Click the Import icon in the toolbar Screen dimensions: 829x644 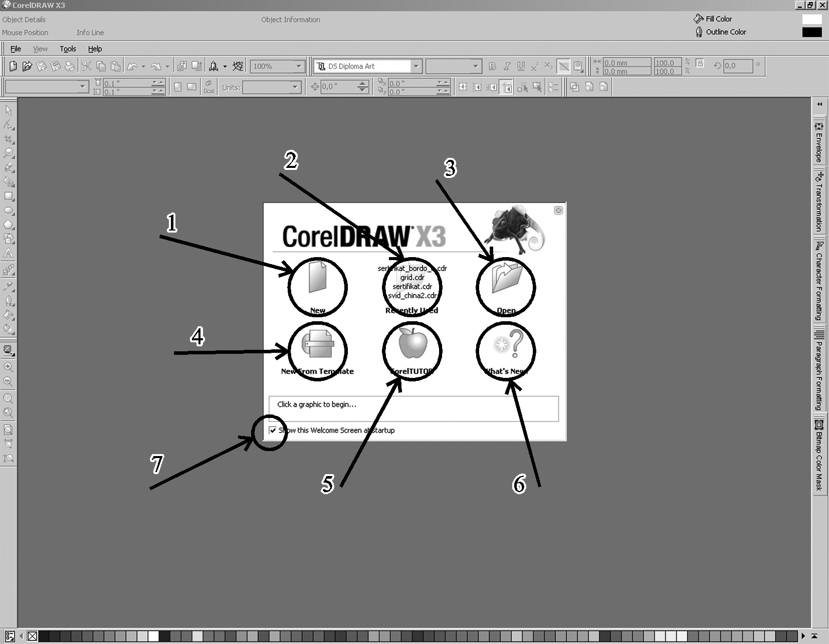point(182,66)
